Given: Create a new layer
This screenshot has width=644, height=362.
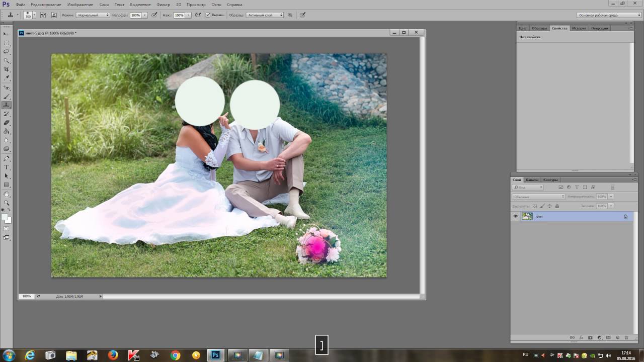Looking at the screenshot, I should 617,337.
